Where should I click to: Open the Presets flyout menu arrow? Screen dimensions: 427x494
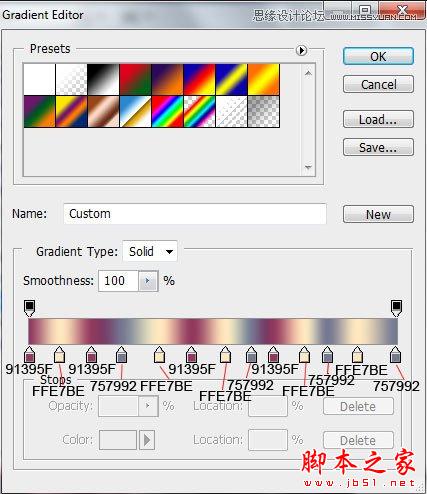coord(301,50)
